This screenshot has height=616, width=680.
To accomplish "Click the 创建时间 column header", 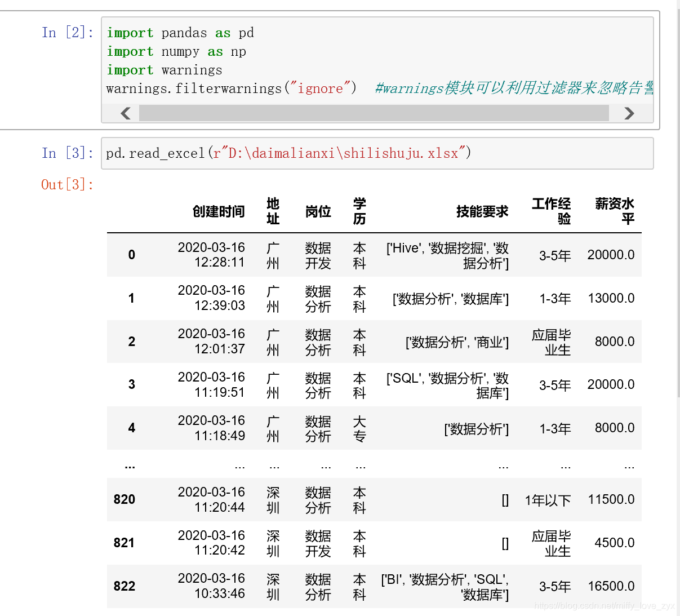I will (x=219, y=211).
